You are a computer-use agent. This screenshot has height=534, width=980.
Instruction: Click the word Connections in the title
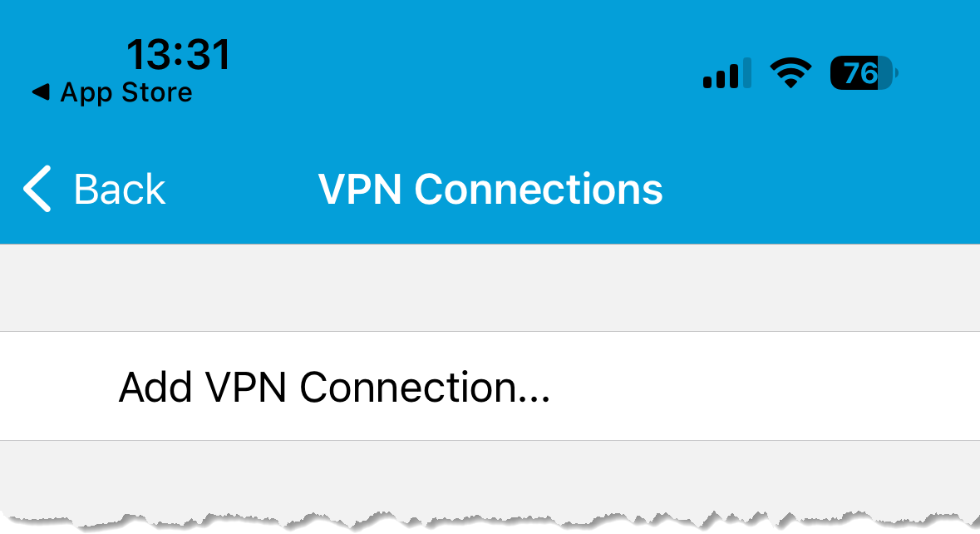538,190
